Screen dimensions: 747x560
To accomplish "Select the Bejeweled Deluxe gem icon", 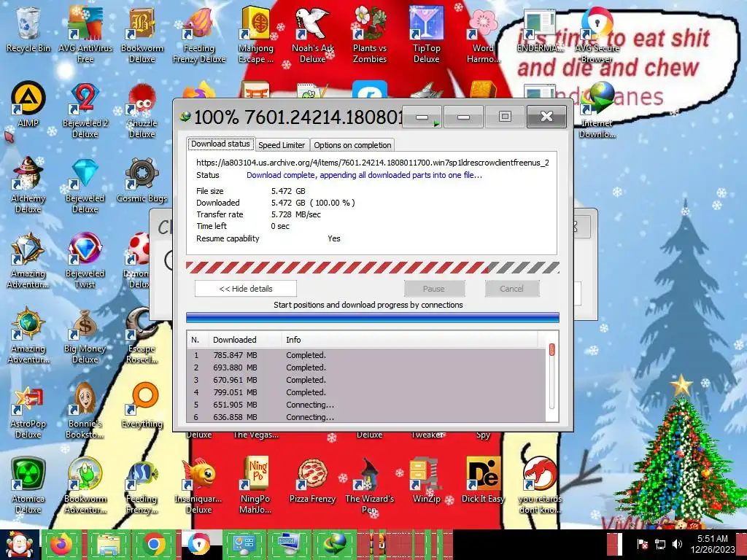I will tap(85, 184).
